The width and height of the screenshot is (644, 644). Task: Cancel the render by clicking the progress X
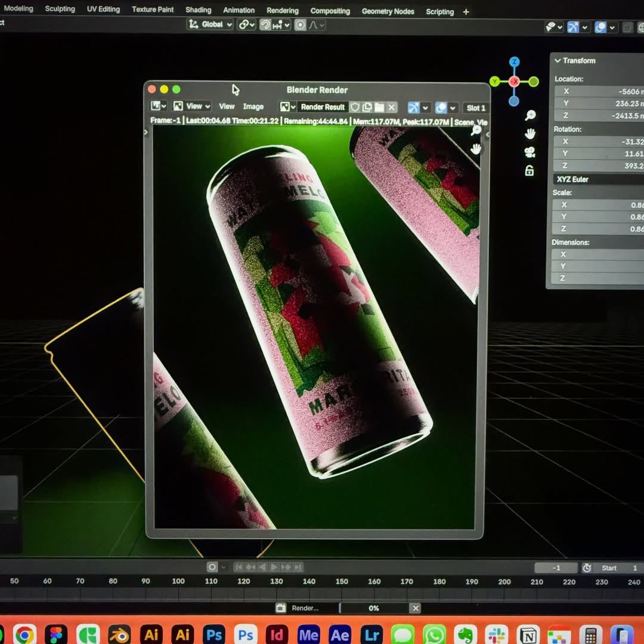click(416, 608)
